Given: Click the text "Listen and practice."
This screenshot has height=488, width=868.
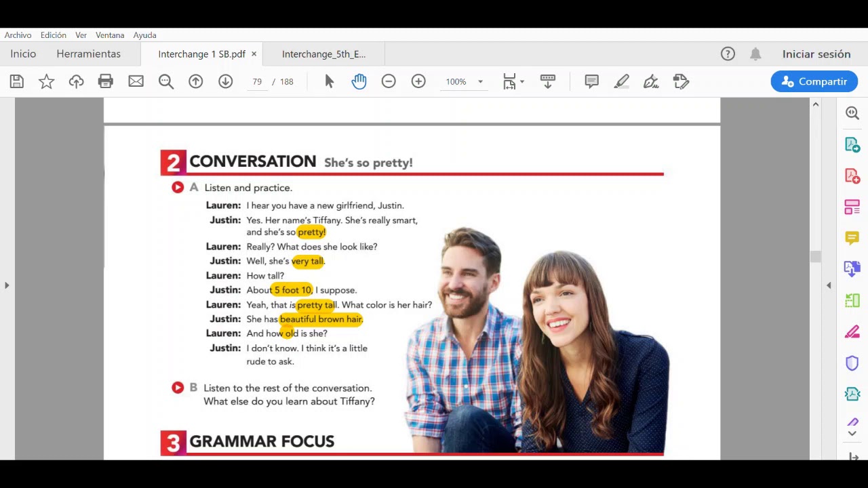Looking at the screenshot, I should coord(248,188).
